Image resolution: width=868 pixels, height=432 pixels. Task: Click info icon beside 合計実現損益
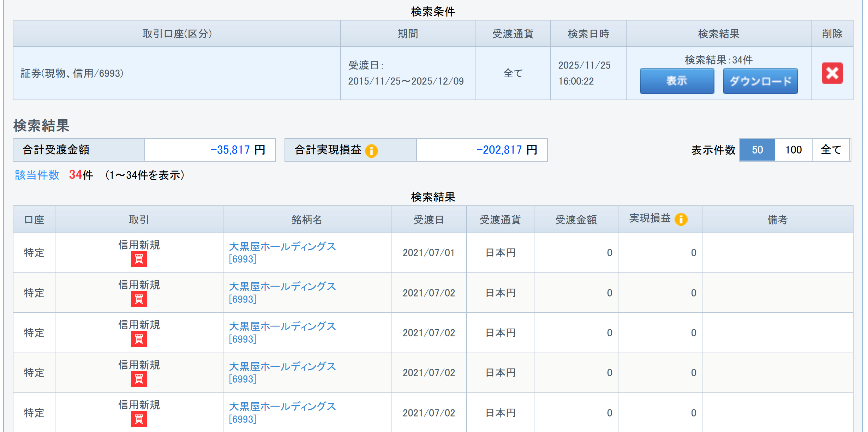click(371, 151)
